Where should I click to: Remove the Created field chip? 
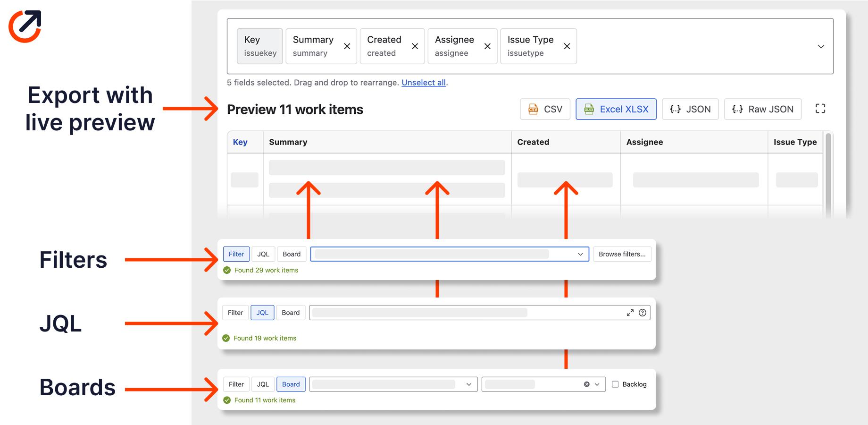coord(415,46)
